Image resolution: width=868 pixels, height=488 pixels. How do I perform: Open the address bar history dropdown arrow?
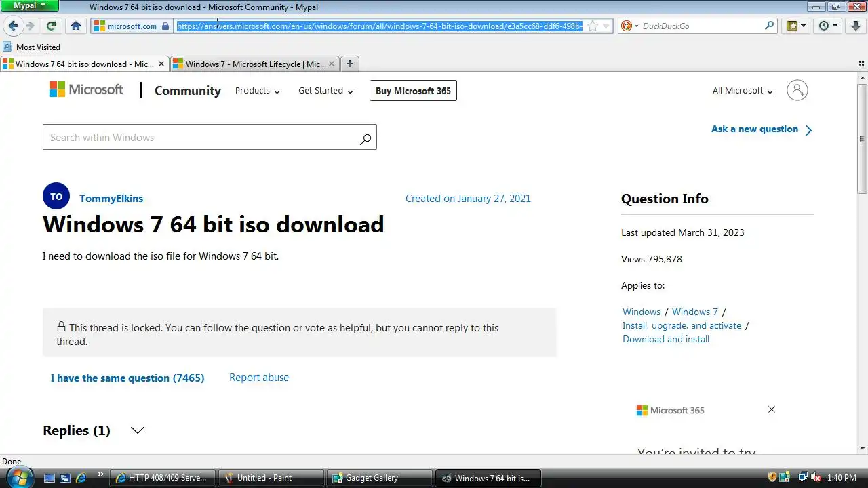click(x=606, y=26)
